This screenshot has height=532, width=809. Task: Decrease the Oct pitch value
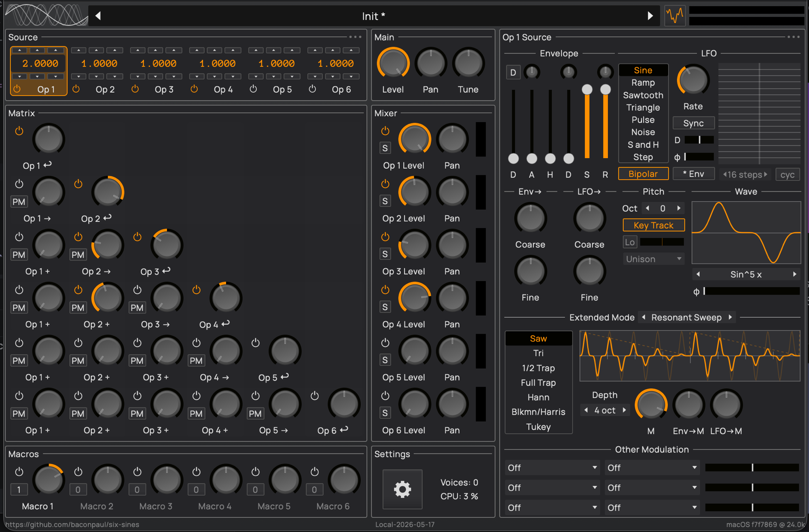(648, 208)
